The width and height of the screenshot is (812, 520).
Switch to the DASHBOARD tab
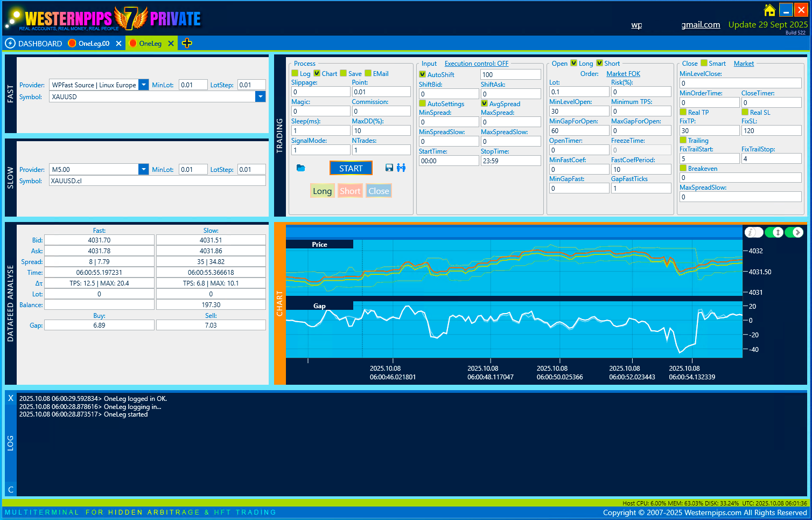click(40, 44)
